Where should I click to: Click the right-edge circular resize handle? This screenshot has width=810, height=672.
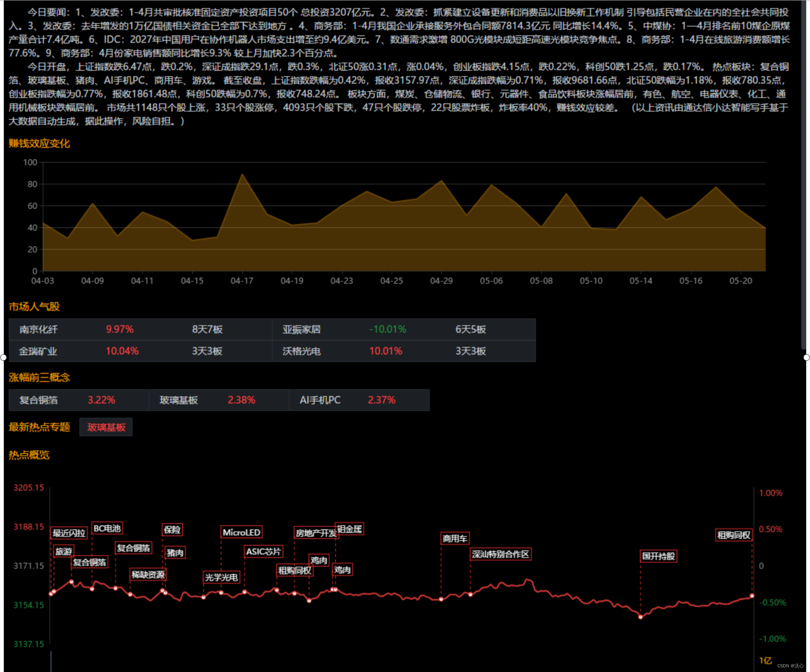[807, 357]
